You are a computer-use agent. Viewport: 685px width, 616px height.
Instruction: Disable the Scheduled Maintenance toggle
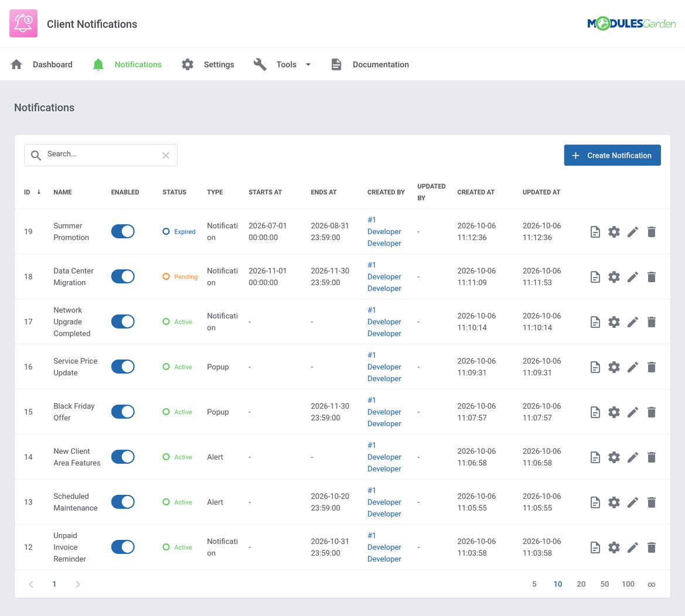[122, 502]
